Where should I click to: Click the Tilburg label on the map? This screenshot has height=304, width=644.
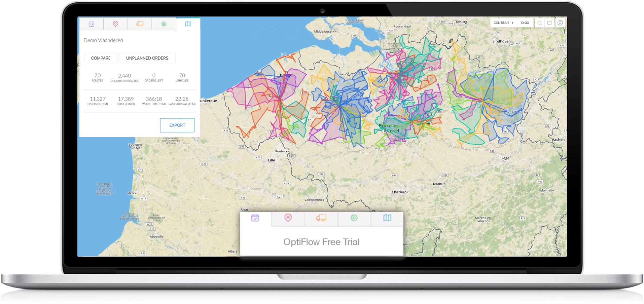coord(461,22)
